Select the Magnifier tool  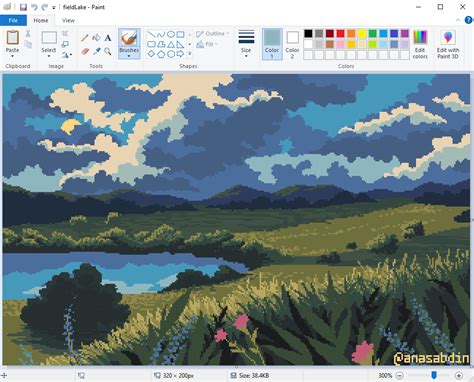(x=108, y=51)
